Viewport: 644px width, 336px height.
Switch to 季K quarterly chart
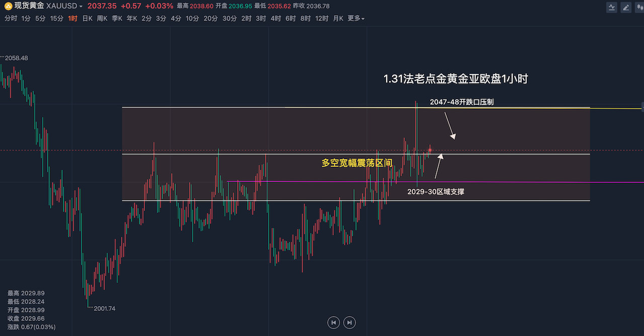[x=117, y=18]
